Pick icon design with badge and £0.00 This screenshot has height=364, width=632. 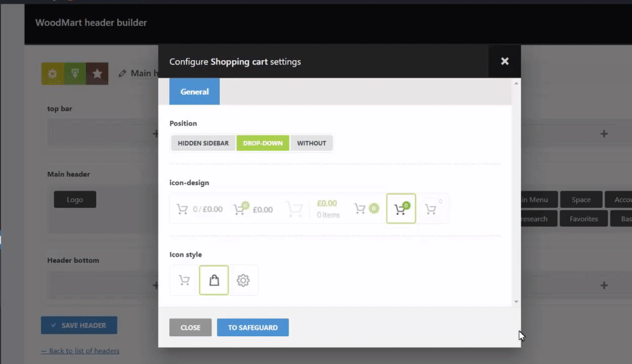click(253, 209)
